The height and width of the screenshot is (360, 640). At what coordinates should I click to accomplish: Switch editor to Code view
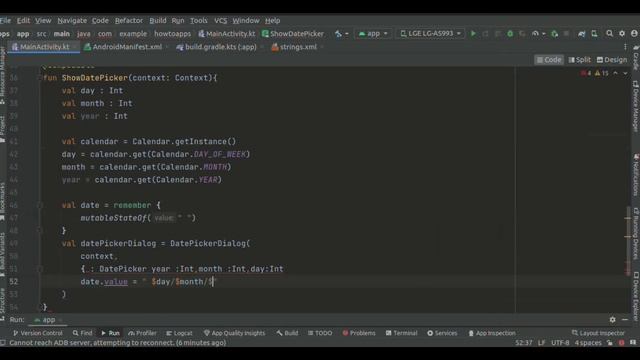click(549, 60)
